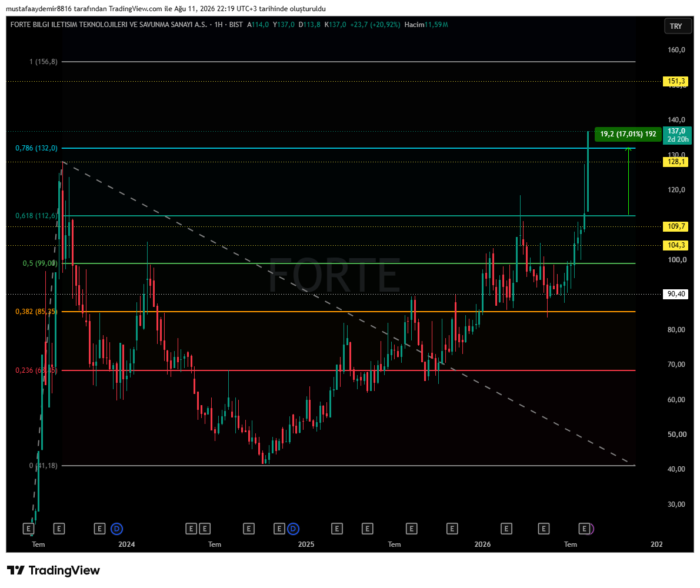Select the green measure label 19,2 (17,01%) 192
Viewport: 700px width, 588px height.
[628, 134]
